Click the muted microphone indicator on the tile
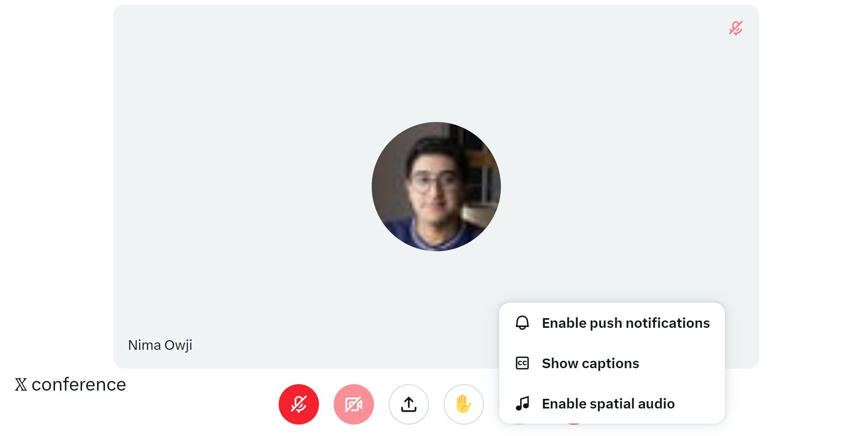 point(736,28)
